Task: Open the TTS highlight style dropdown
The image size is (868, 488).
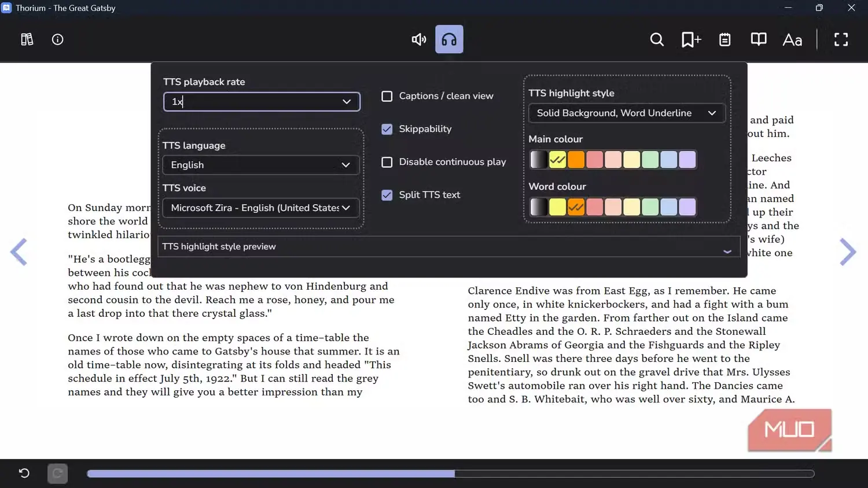Action: point(627,113)
